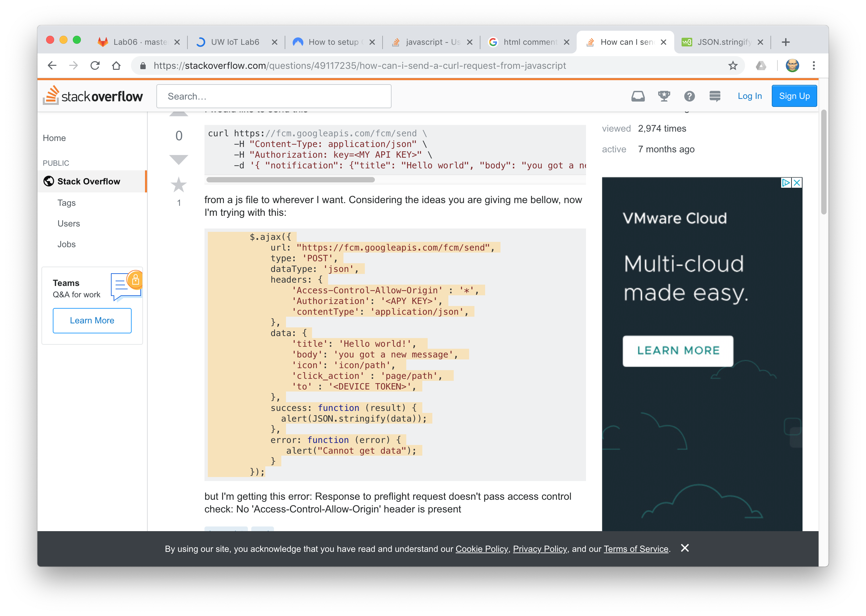
Task: Select Tags in the left sidebar
Action: (x=66, y=203)
